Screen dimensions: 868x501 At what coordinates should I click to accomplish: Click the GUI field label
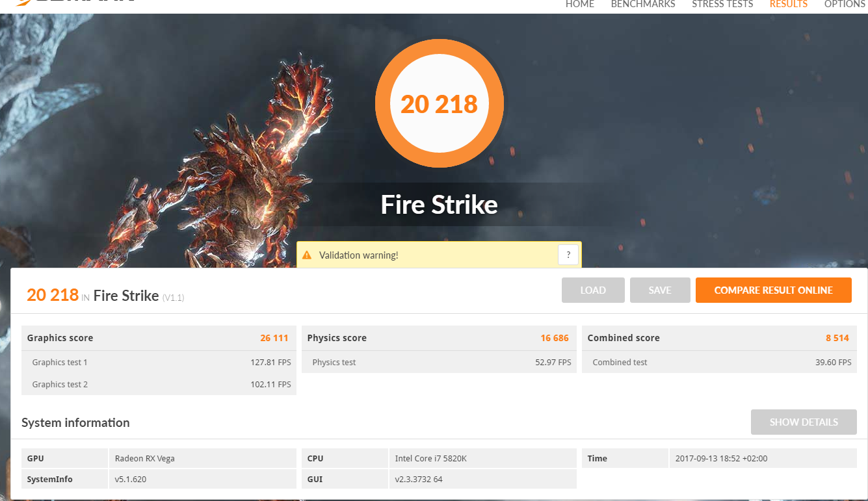(x=315, y=480)
